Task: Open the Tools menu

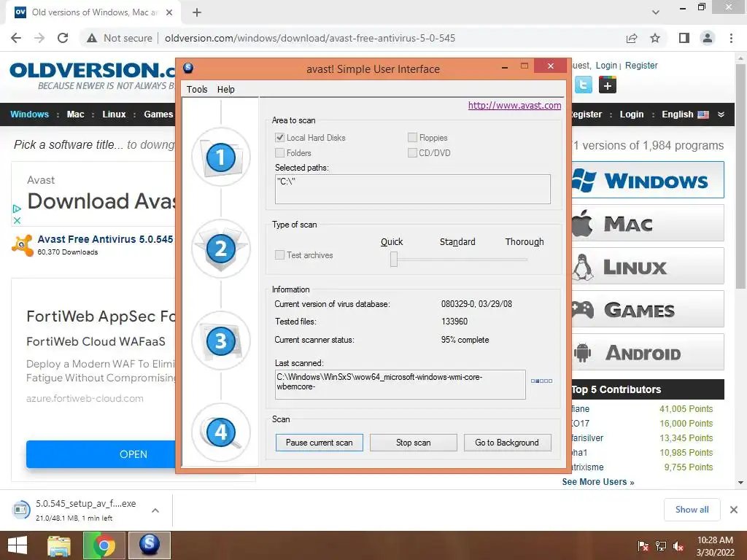Action: click(197, 89)
